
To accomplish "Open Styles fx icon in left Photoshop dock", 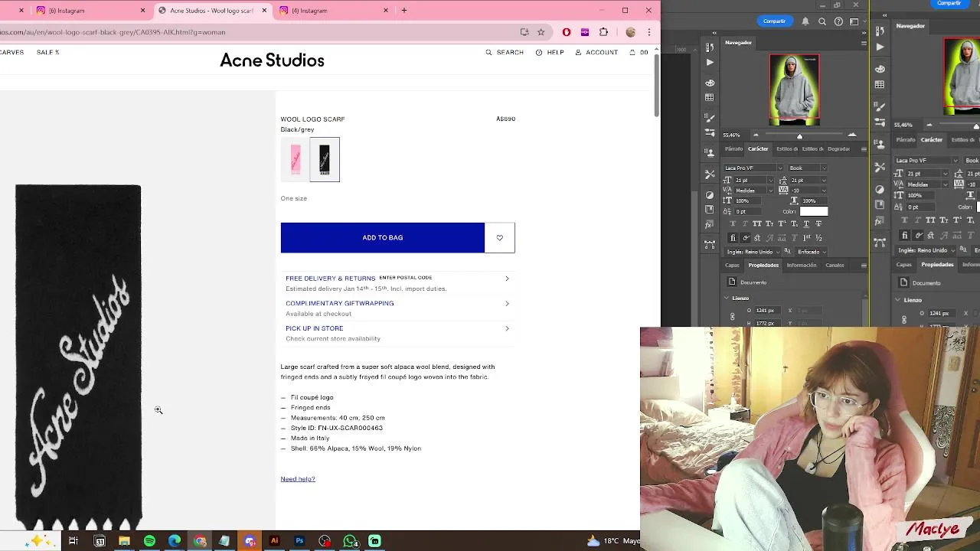I will pos(710,224).
